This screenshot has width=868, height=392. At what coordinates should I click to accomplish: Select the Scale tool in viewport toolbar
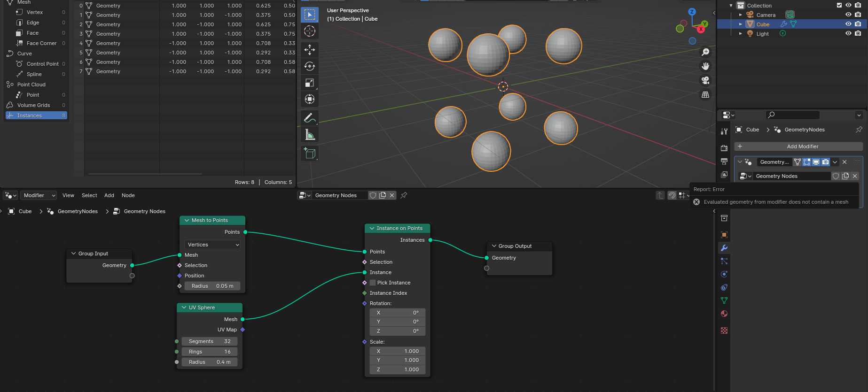pos(309,83)
